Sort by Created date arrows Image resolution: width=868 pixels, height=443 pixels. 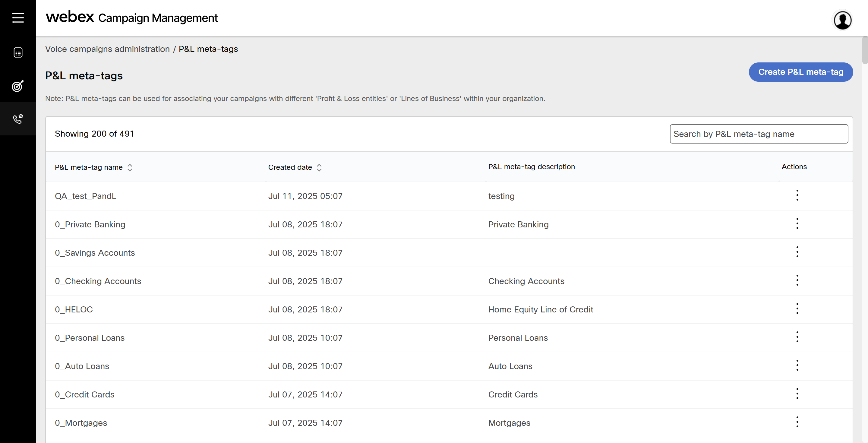click(319, 168)
